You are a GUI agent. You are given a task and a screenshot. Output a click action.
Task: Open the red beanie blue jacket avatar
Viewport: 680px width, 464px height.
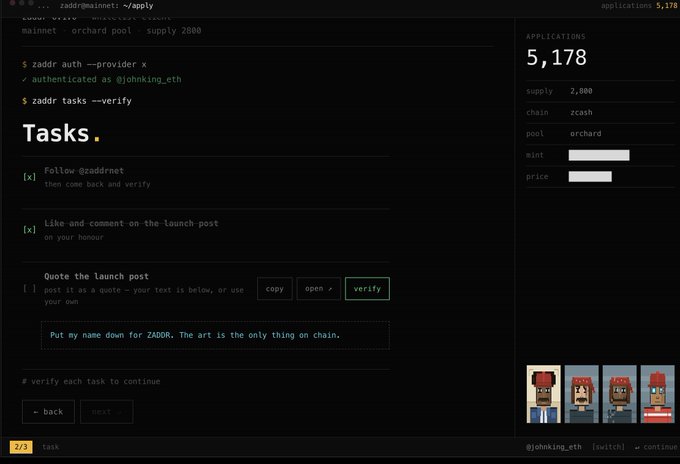pos(543,394)
